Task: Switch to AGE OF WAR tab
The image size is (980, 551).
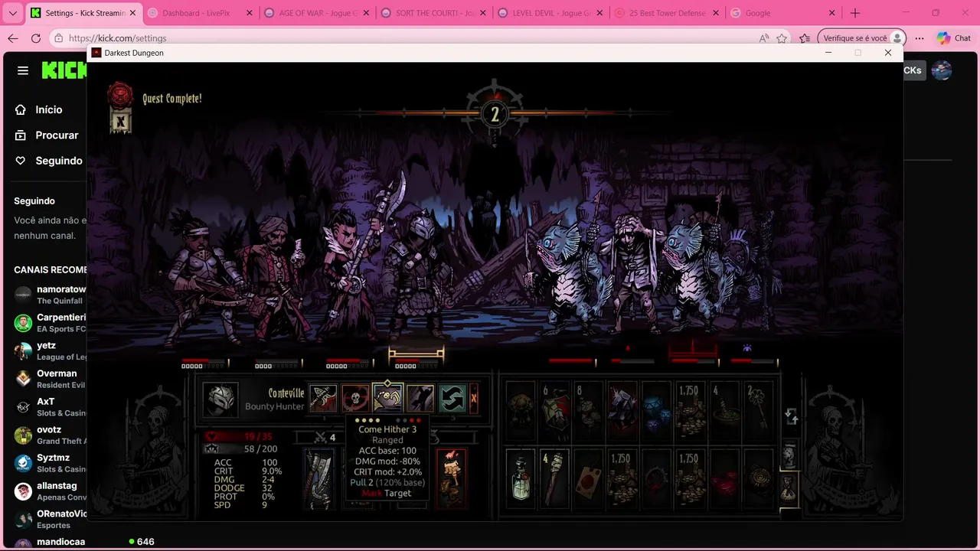Action: pyautogui.click(x=317, y=13)
